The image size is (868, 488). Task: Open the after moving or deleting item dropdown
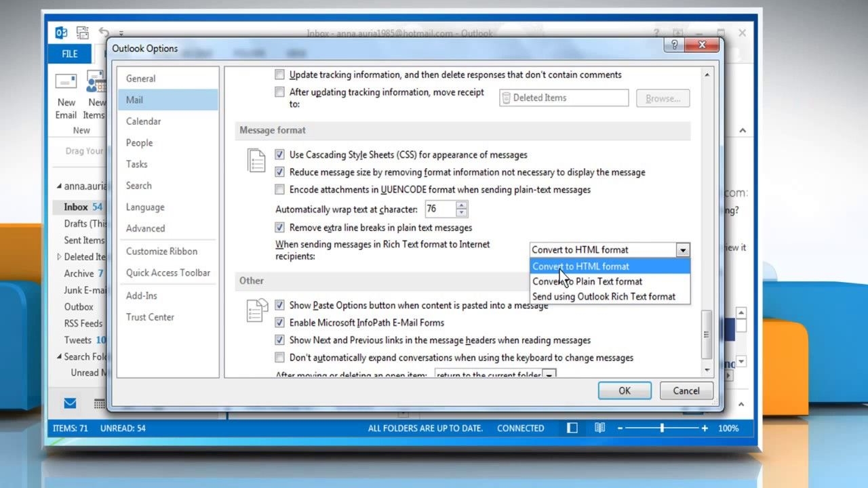click(550, 374)
